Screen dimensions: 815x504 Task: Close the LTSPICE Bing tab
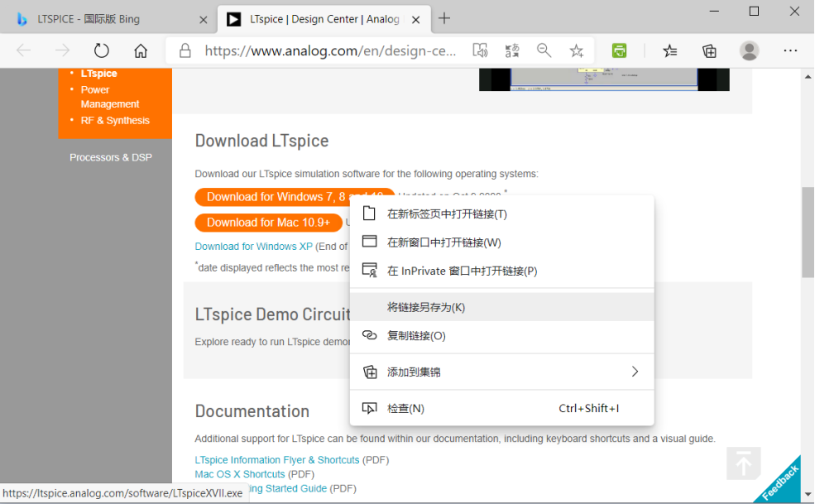pos(204,20)
